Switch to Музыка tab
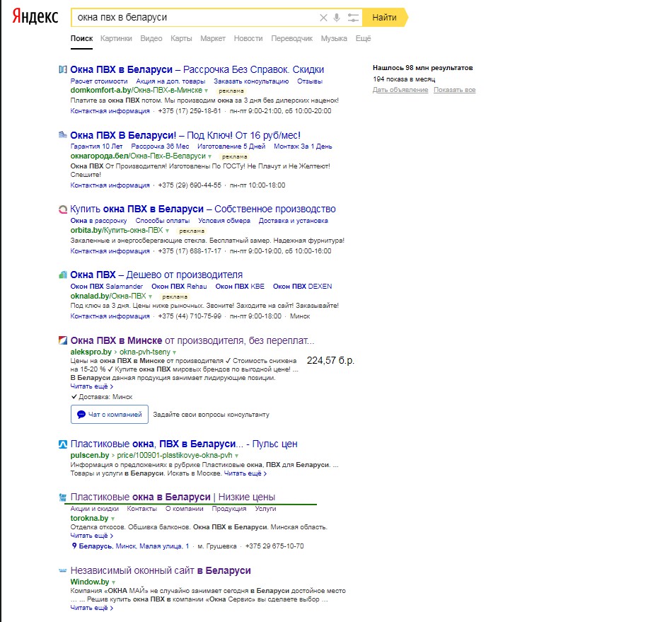The height and width of the screenshot is (622, 672). (334, 38)
